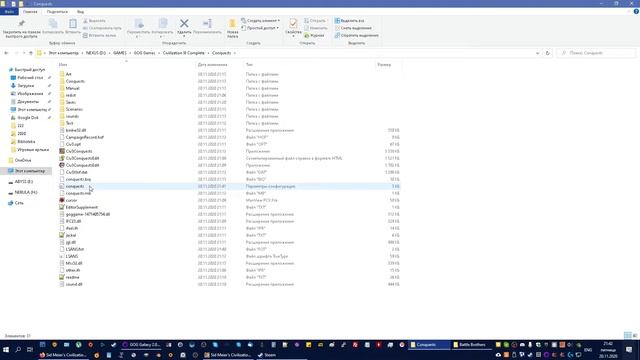Click the Conquests search field
Screen dimensions: 640x360
point(596,53)
